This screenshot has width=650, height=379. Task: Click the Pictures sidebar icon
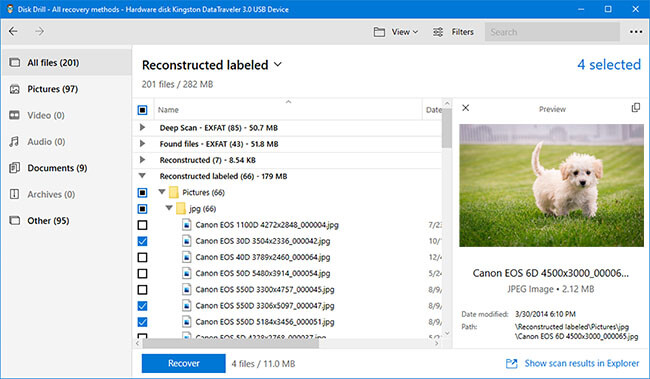(15, 89)
